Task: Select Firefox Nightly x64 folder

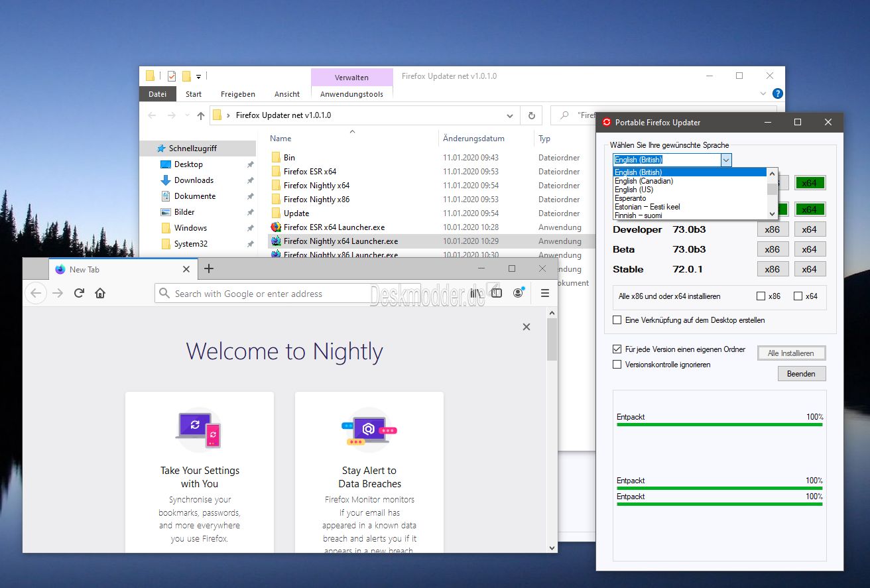Action: 316,186
